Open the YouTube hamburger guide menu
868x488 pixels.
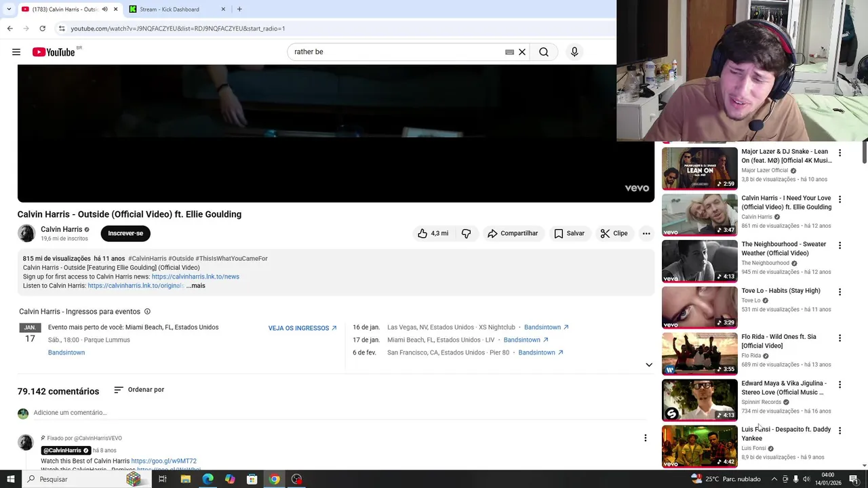point(16,52)
